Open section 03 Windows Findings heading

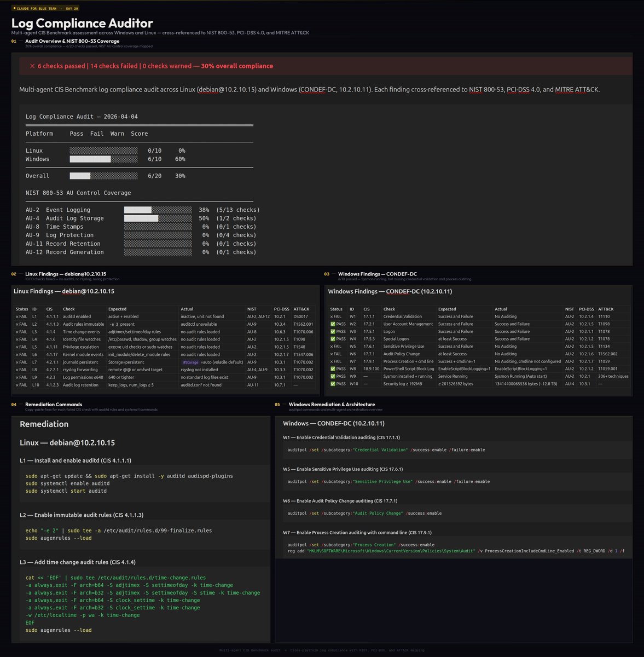click(x=378, y=274)
